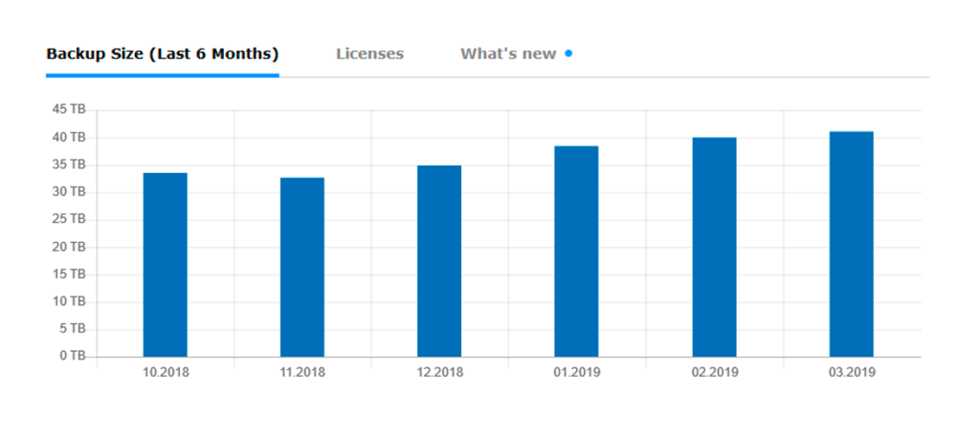Click the blue notification dot beside What's new

(568, 54)
